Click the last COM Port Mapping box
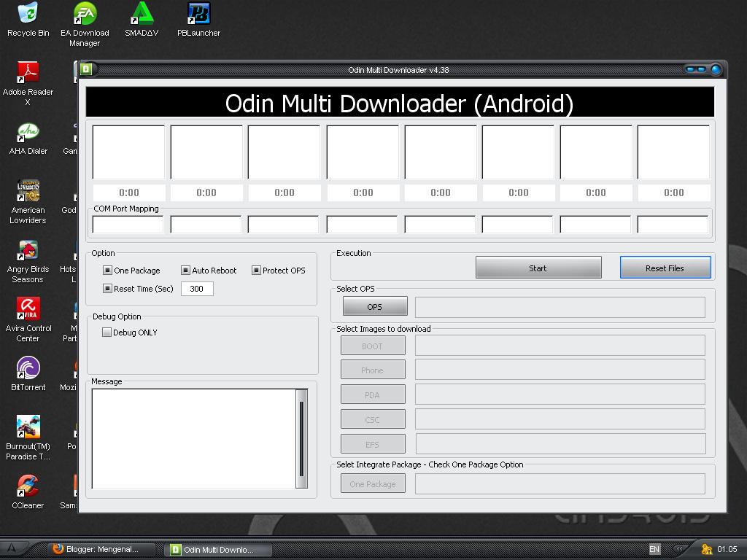747x560 pixels. (x=673, y=225)
